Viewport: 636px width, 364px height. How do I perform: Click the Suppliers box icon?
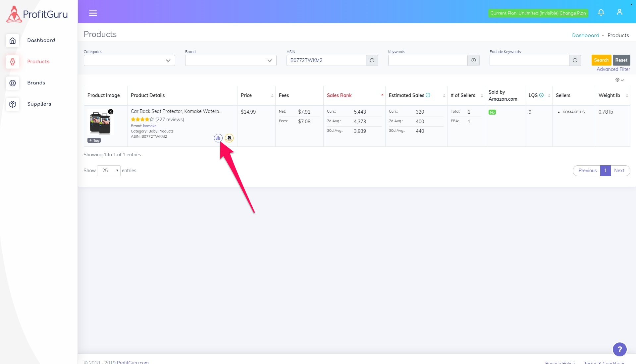[13, 104]
